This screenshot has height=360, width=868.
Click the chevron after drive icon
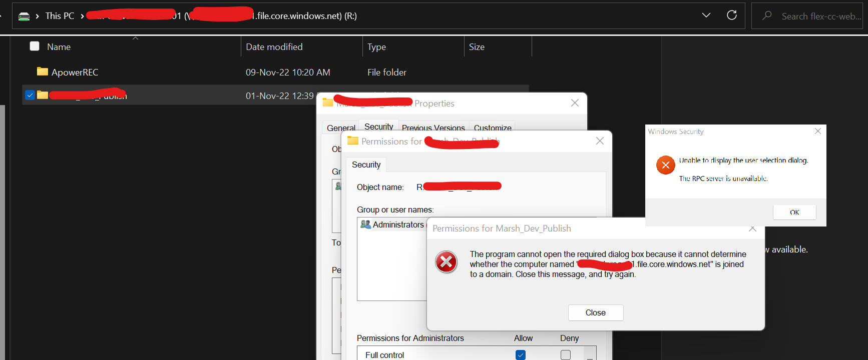point(38,16)
